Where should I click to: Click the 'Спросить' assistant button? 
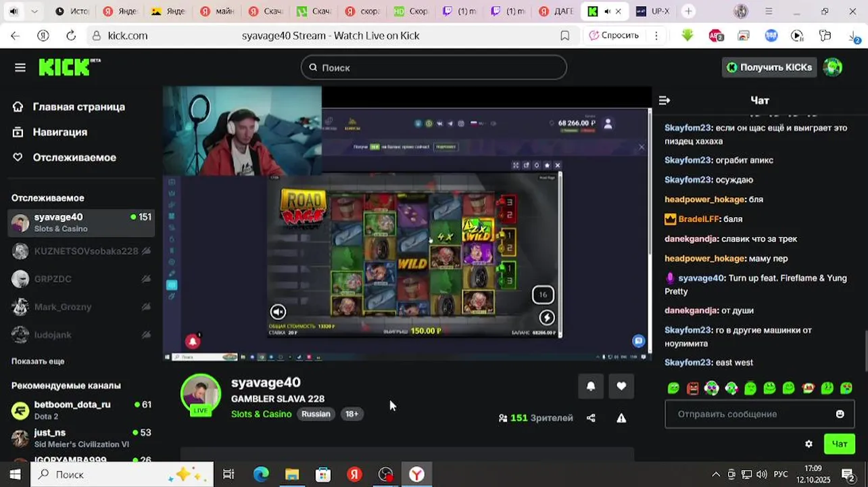coord(614,36)
